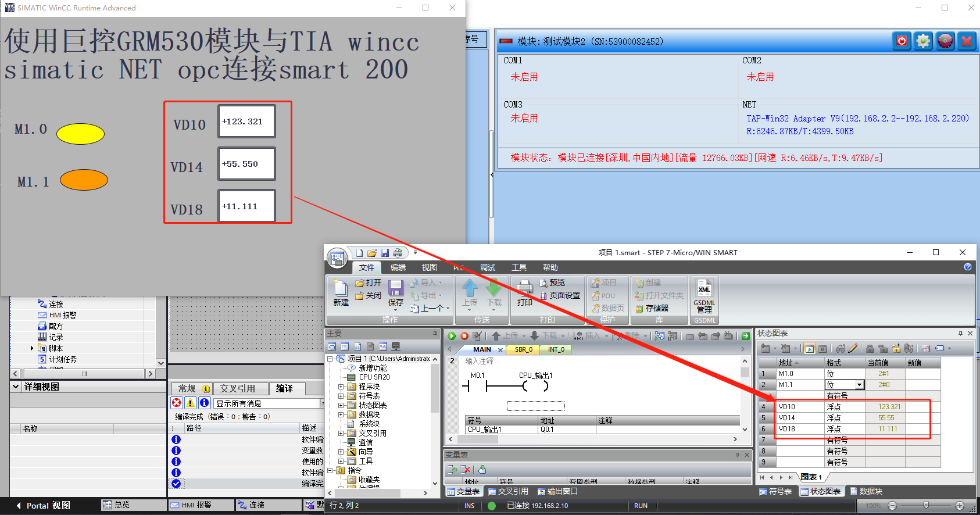Expand the 向导 tree node

[x=341, y=452]
